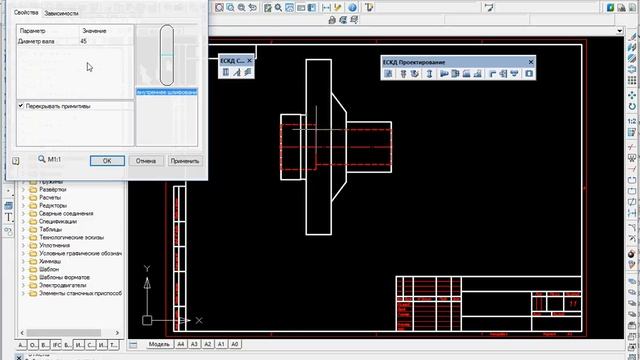Click the table icon above the T tool
This screenshot has height=360, width=640.
coord(9,205)
